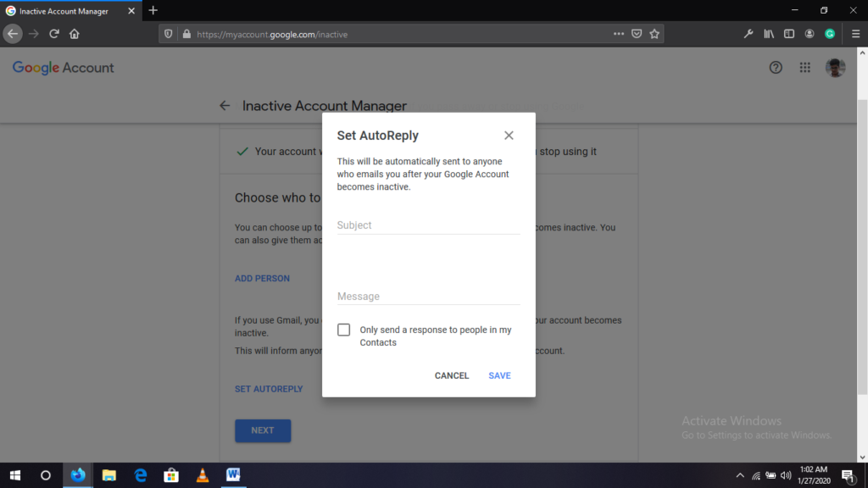Focus the Subject input field
The image size is (868, 488).
tap(428, 225)
